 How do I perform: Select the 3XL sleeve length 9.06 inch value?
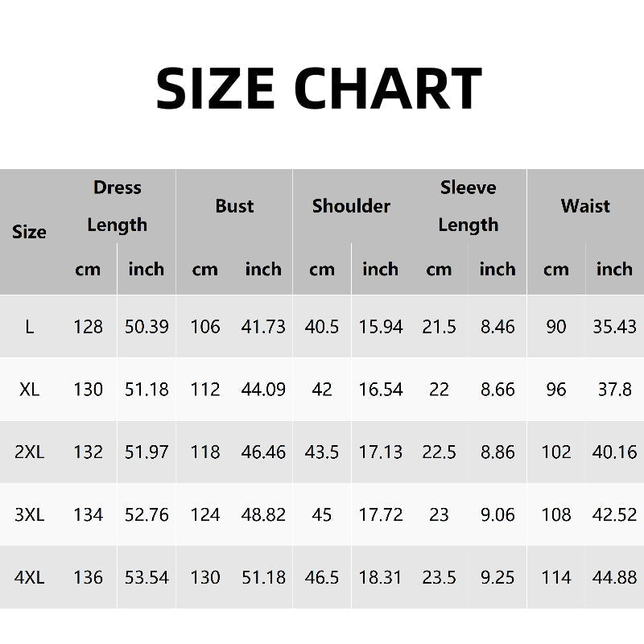(x=497, y=514)
